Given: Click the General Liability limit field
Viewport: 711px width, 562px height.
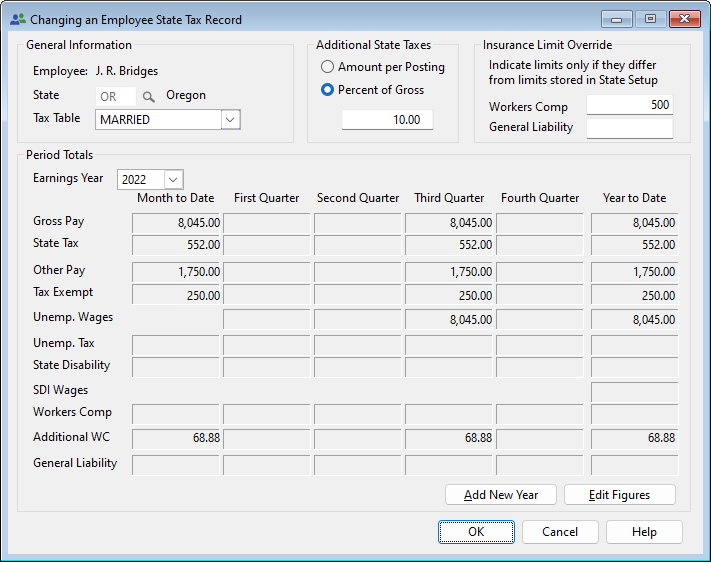Looking at the screenshot, I should [629, 128].
